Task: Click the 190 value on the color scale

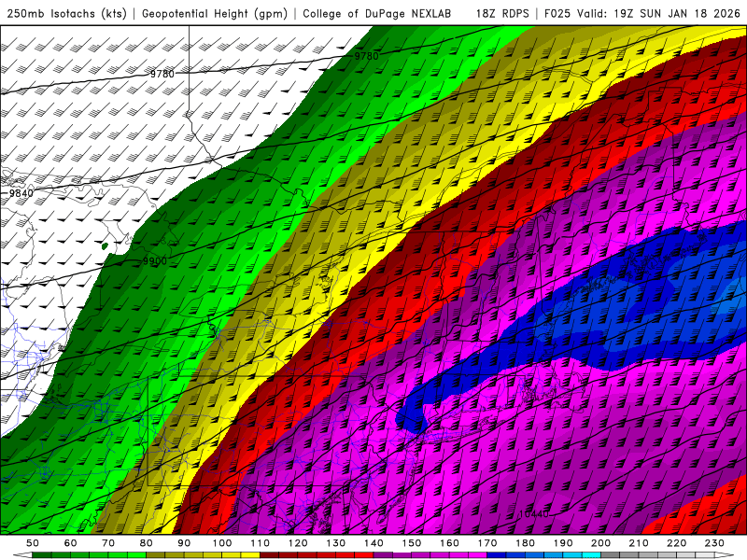Action: [563, 543]
